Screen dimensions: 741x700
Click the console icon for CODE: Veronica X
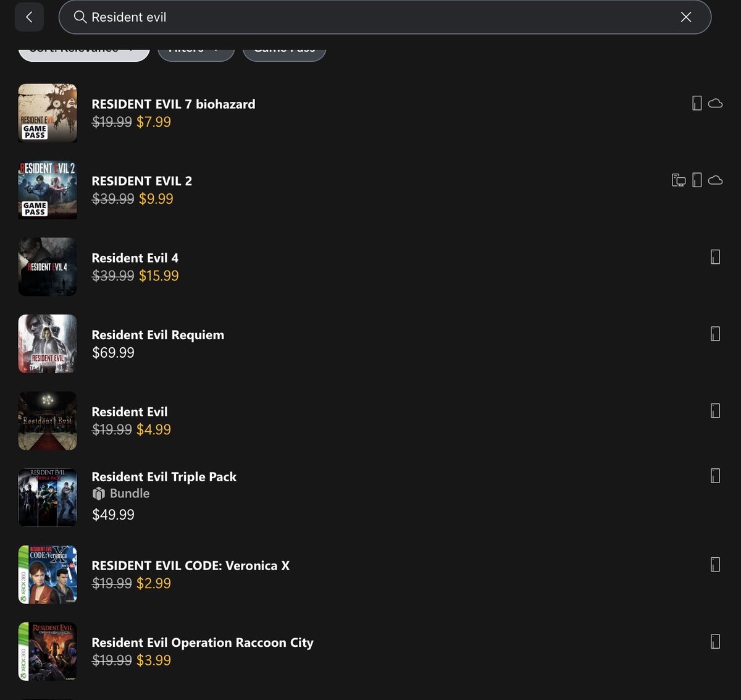tap(716, 565)
